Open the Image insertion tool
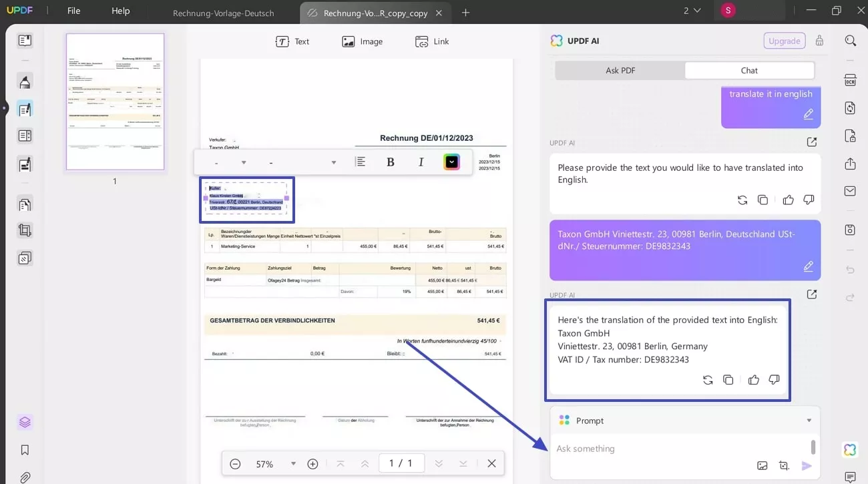Image resolution: width=868 pixels, height=484 pixels. [362, 41]
